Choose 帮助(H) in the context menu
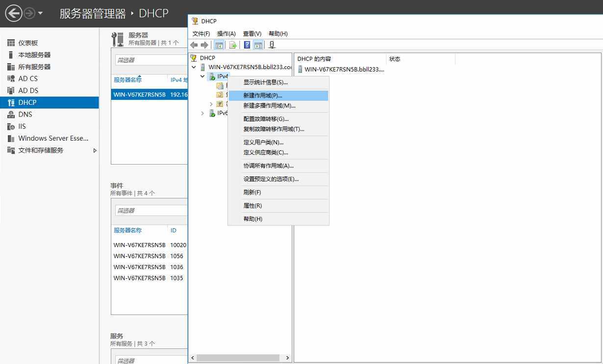The image size is (603, 364). pos(278,219)
